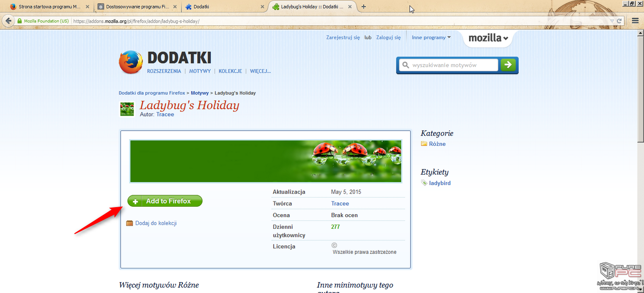This screenshot has height=293, width=644.
Task: Click the green padlock site identity icon
Action: [20, 21]
